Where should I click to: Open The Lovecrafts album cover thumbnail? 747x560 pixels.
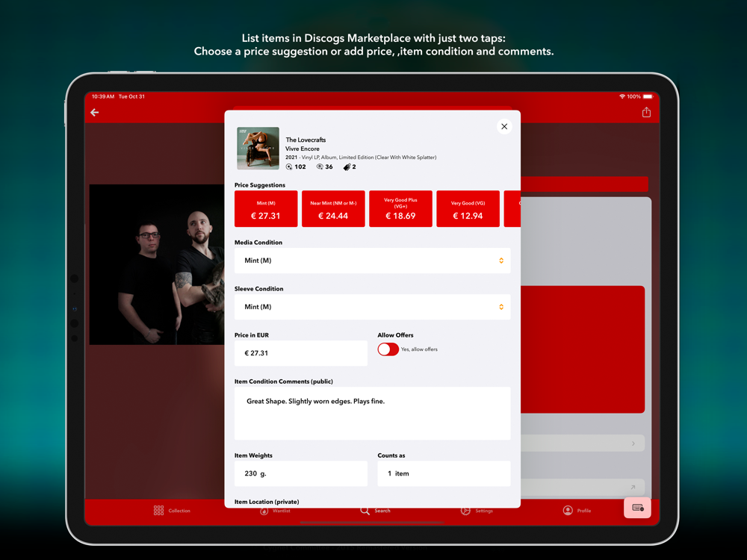[x=258, y=148]
